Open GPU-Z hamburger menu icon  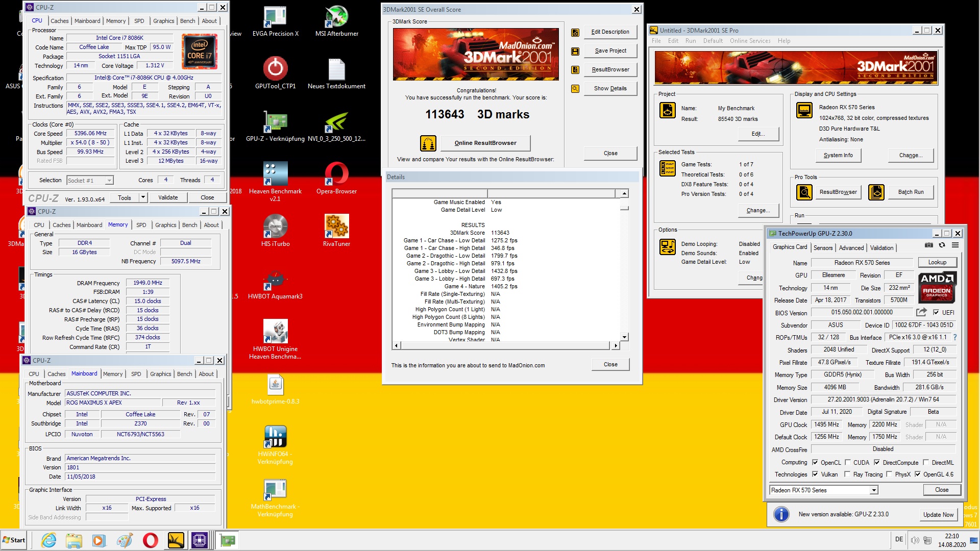coord(955,245)
